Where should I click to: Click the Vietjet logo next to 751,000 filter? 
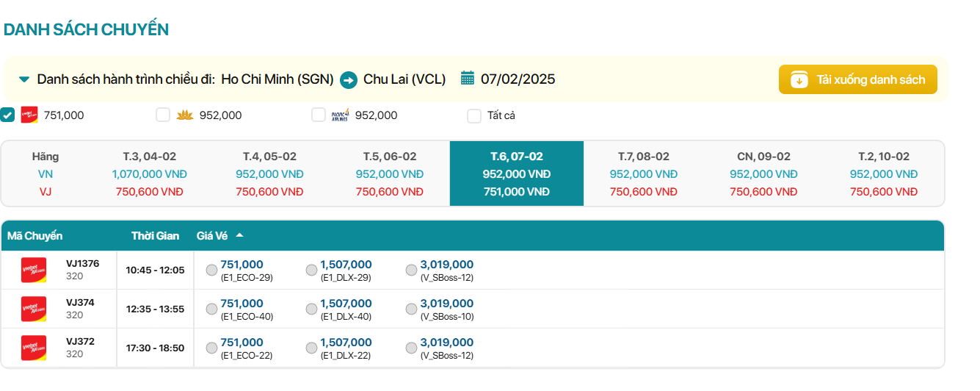[x=29, y=115]
